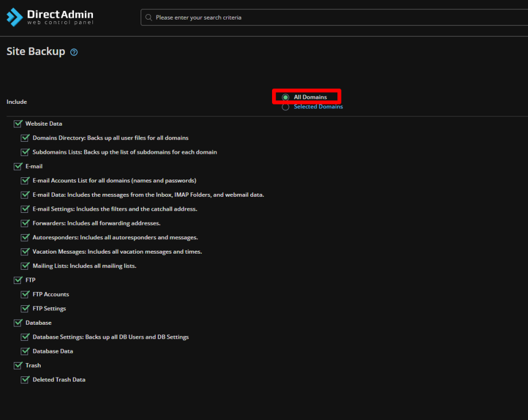
Task: Disable Database Settings backup
Action: click(x=25, y=337)
